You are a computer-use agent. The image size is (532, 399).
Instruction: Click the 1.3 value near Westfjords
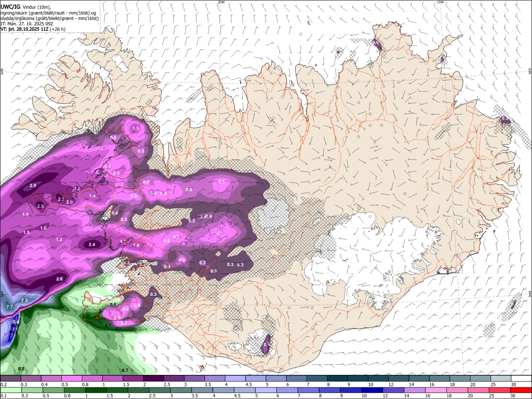tap(135, 128)
